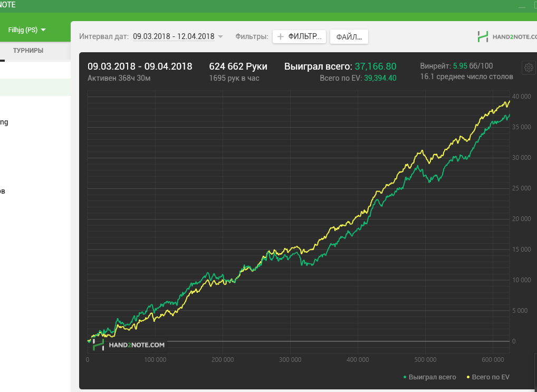Open the chart settings gear icon
The image size is (537, 392).
529,68
